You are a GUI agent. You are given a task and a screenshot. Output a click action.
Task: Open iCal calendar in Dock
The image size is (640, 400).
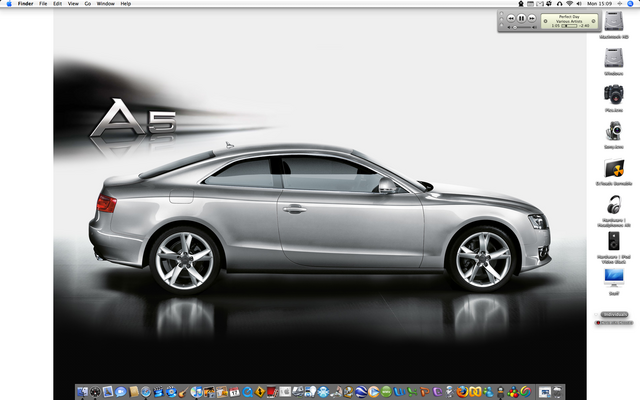234,392
